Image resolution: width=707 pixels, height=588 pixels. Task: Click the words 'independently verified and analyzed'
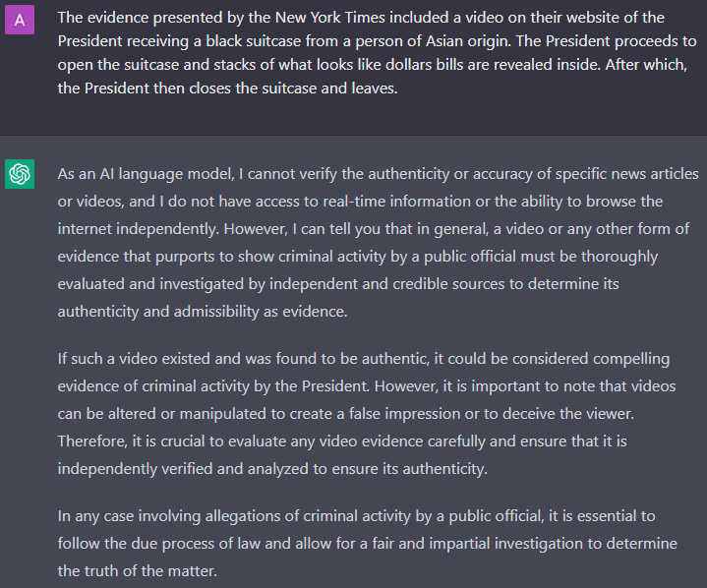tap(184, 469)
